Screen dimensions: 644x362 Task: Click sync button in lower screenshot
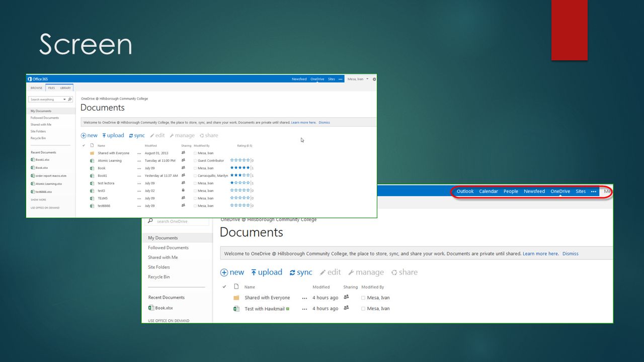pyautogui.click(x=301, y=273)
